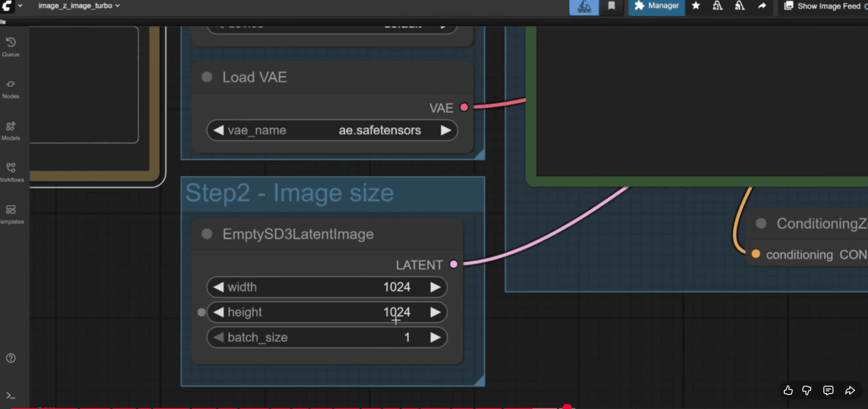
Task: Expand the ComfyUI logo menu chevron
Action: click(20, 6)
